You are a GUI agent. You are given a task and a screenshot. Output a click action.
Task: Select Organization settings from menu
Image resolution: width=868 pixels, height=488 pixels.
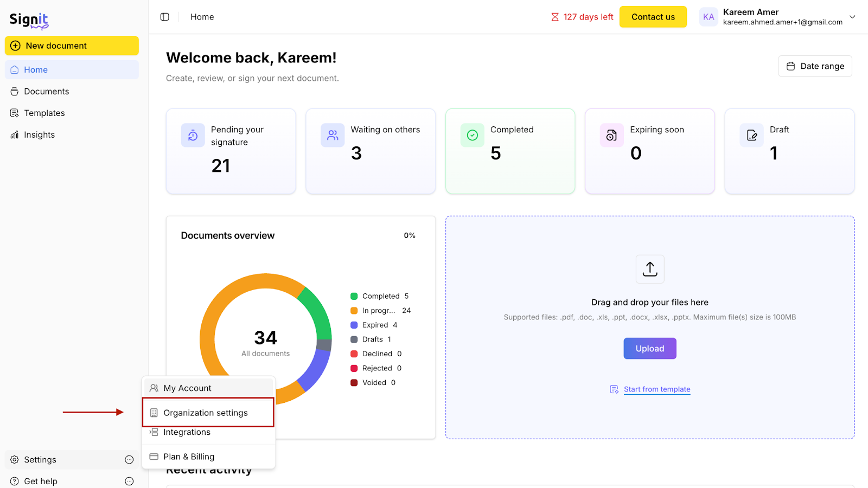click(206, 413)
